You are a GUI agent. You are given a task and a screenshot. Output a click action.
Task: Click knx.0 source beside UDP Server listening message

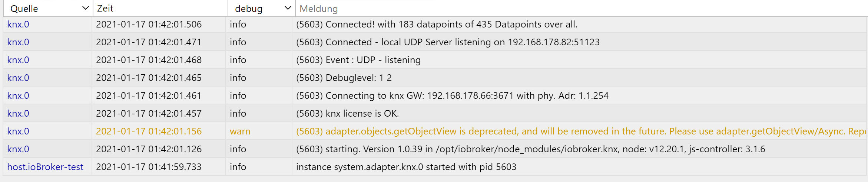[x=18, y=42]
